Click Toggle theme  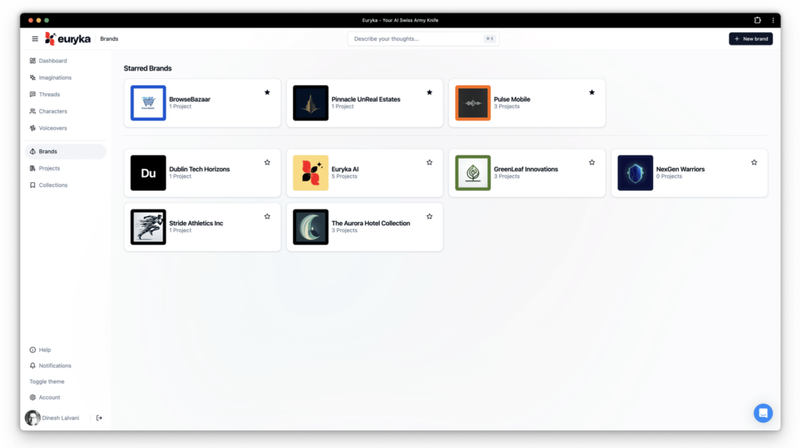[47, 382]
